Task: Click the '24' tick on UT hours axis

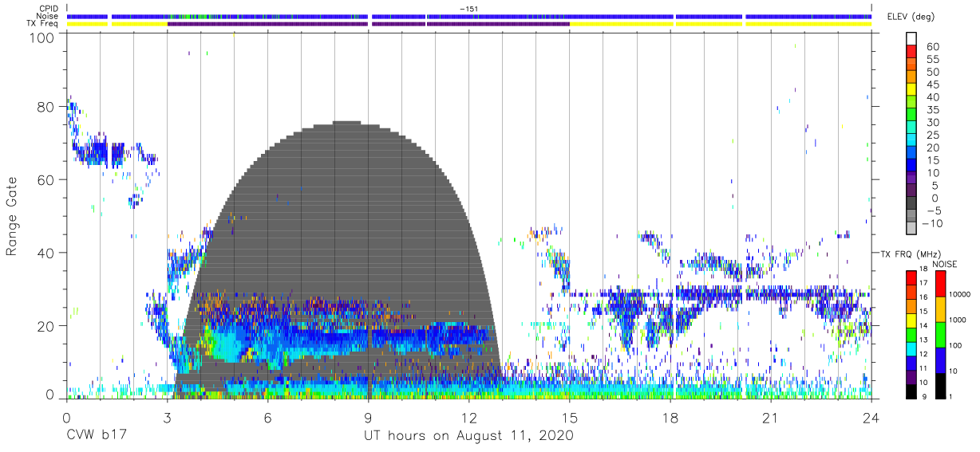Action: (871, 418)
